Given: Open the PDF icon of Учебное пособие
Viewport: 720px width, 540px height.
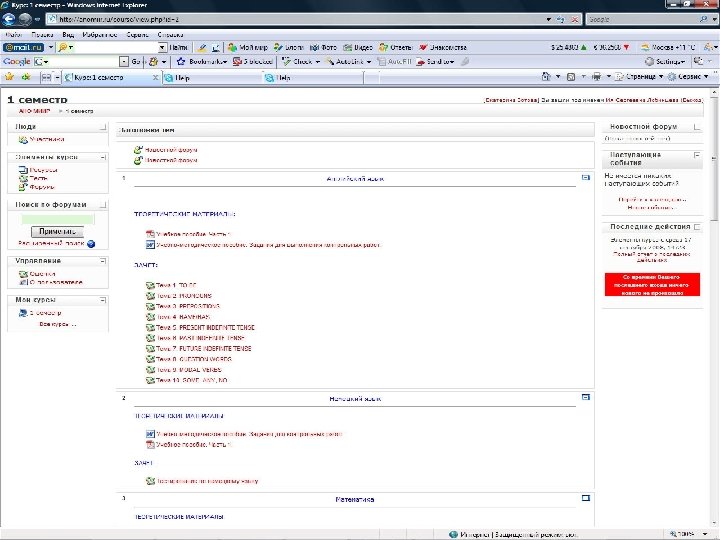Looking at the screenshot, I should (x=151, y=233).
